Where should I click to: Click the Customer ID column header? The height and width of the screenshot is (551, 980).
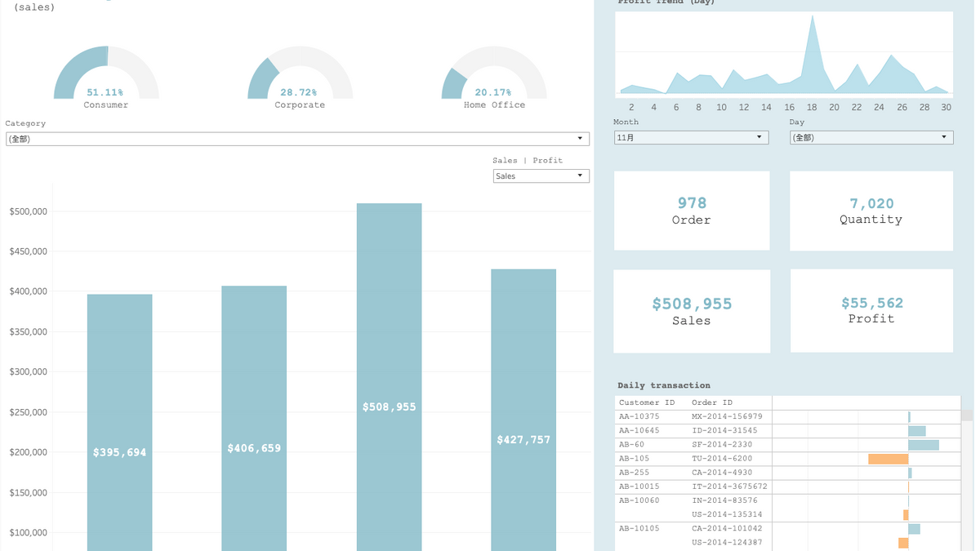click(x=647, y=402)
